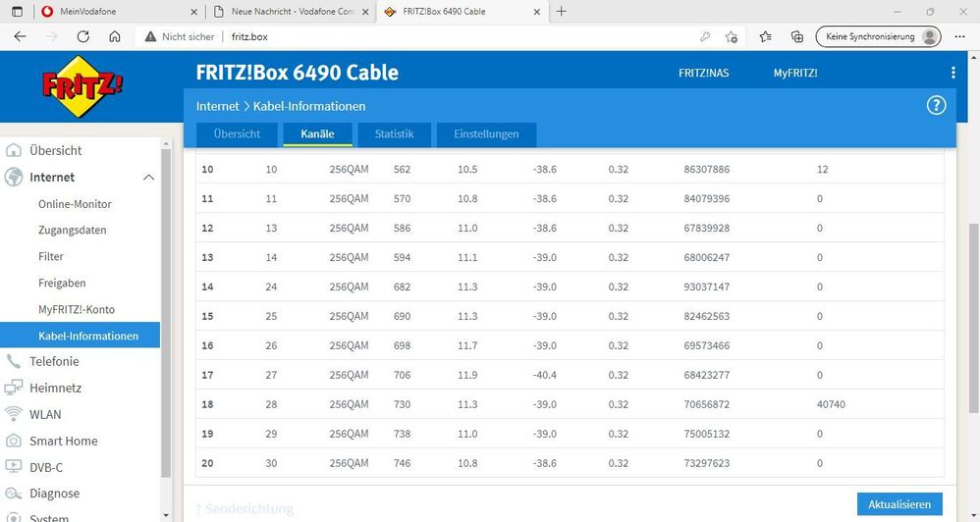
Task: Click the -40.4 value in row 17
Action: click(x=544, y=375)
